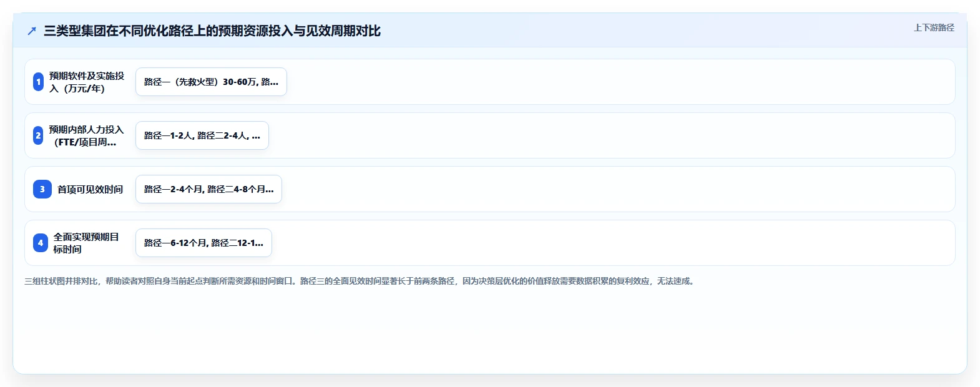Select the label "首项可见效时间"
980x387 pixels.
pos(91,189)
